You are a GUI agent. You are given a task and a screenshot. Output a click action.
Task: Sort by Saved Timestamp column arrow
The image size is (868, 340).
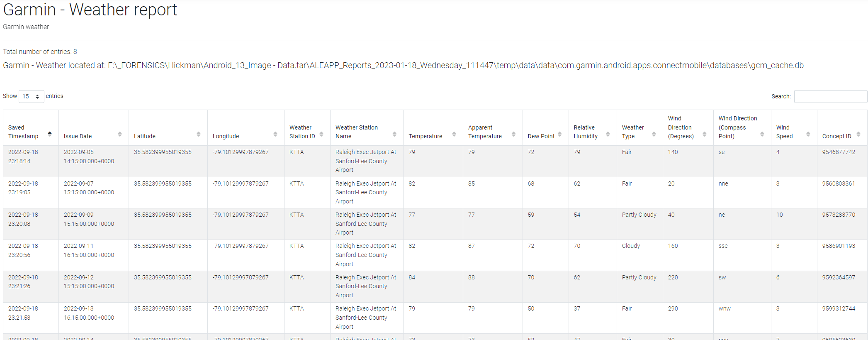pyautogui.click(x=50, y=134)
